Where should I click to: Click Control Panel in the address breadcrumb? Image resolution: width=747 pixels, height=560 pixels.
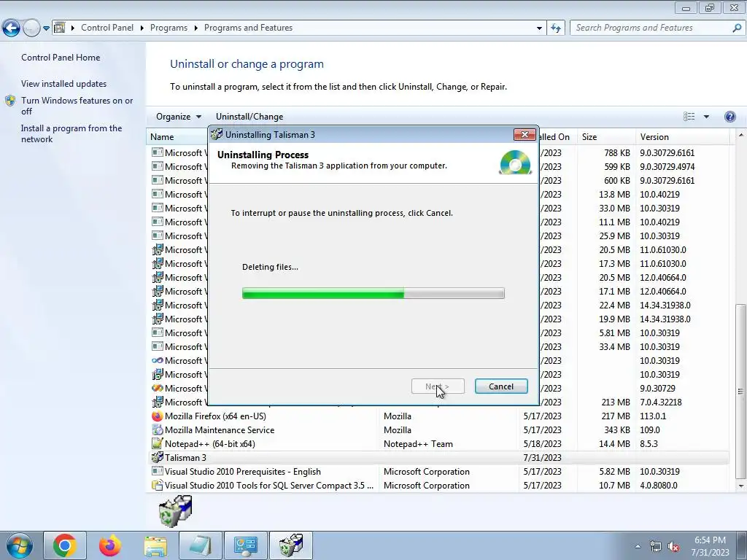coord(107,28)
